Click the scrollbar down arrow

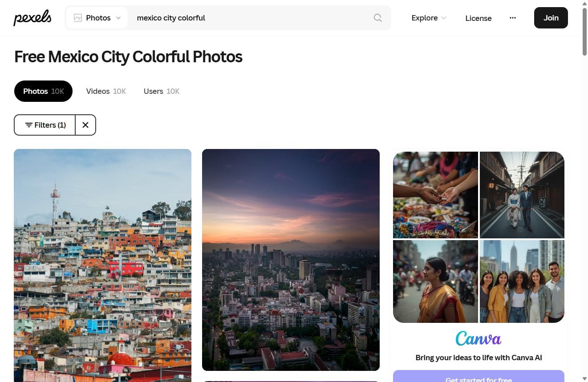pyautogui.click(x=584, y=378)
